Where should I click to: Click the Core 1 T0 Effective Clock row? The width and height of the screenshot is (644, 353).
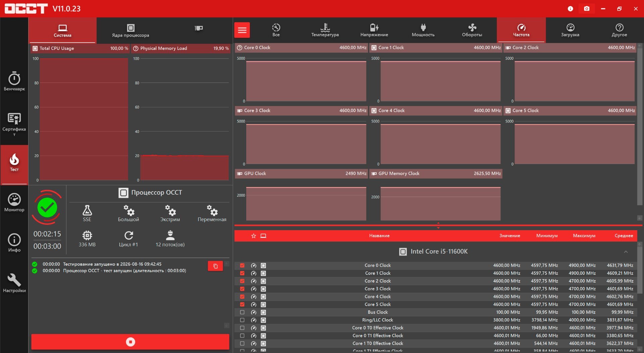point(436,344)
